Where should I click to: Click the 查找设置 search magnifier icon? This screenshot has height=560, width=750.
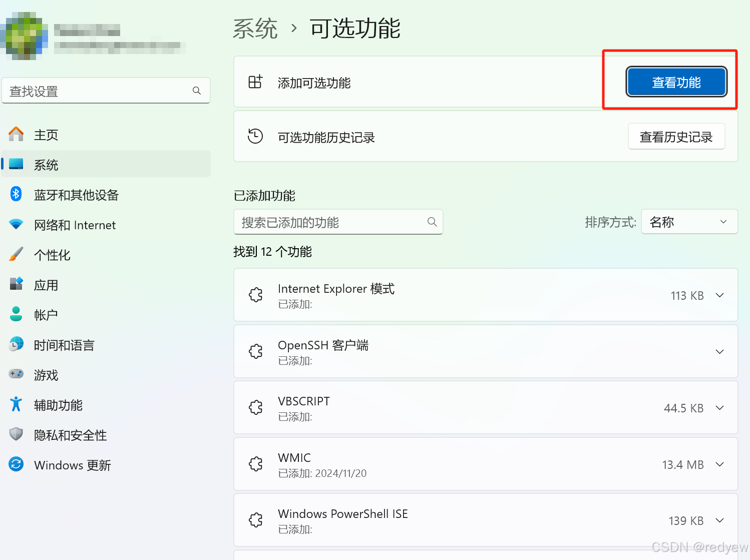pyautogui.click(x=197, y=91)
